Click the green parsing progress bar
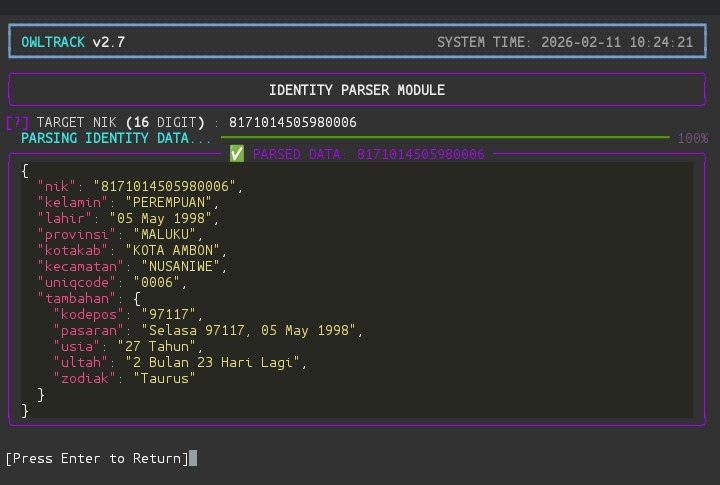Image resolution: width=720 pixels, height=485 pixels. [445, 137]
